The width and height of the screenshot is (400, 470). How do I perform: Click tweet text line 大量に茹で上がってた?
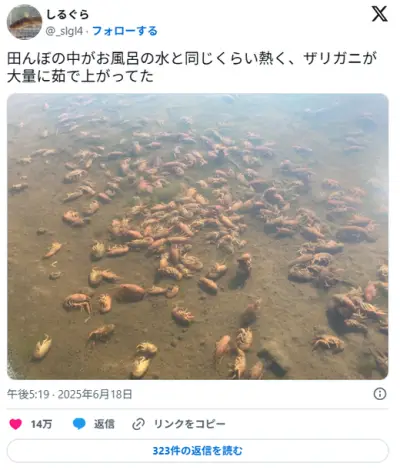coord(80,77)
